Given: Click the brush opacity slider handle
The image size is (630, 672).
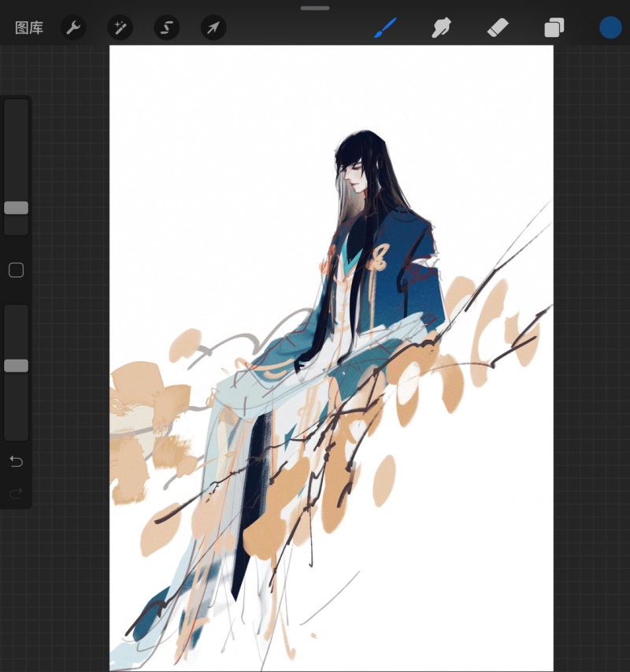Looking at the screenshot, I should click(17, 366).
